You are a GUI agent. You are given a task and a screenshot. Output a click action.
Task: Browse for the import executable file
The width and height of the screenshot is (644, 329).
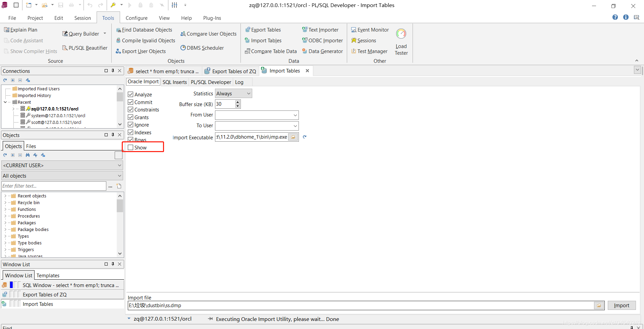tap(293, 137)
